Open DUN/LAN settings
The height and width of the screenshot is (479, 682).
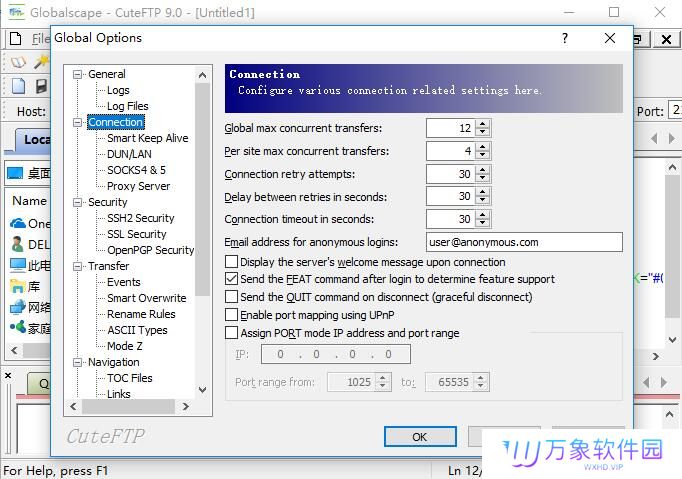click(x=129, y=154)
